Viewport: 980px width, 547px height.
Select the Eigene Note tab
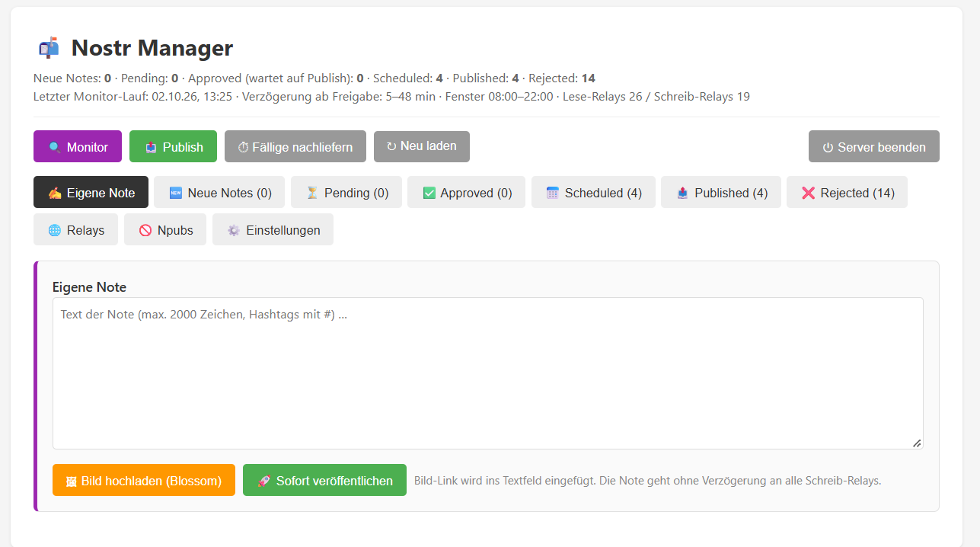coord(91,192)
